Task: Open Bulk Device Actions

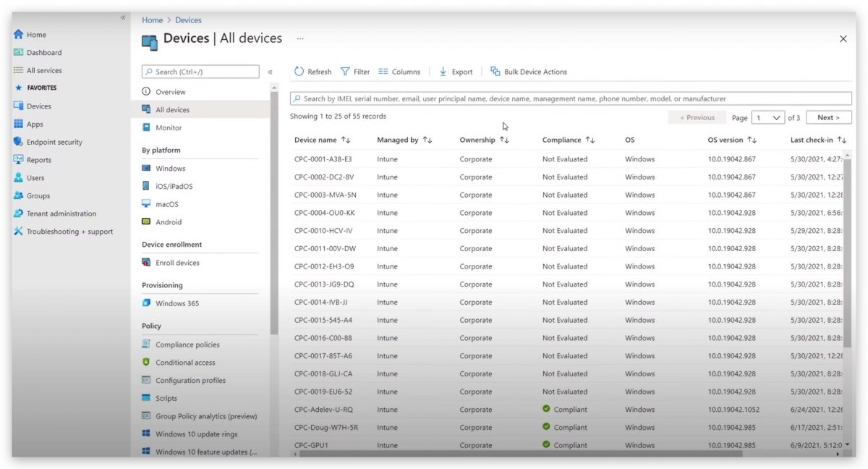Action: pos(529,72)
